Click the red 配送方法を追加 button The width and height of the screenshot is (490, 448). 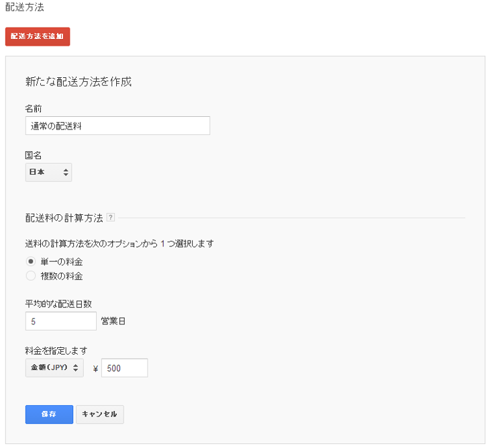38,36
